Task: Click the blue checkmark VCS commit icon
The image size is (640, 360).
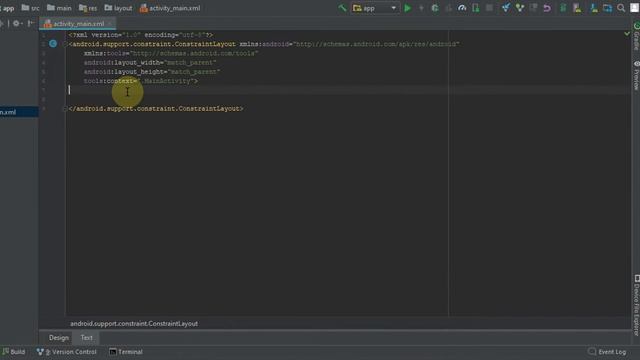Action: point(506,8)
